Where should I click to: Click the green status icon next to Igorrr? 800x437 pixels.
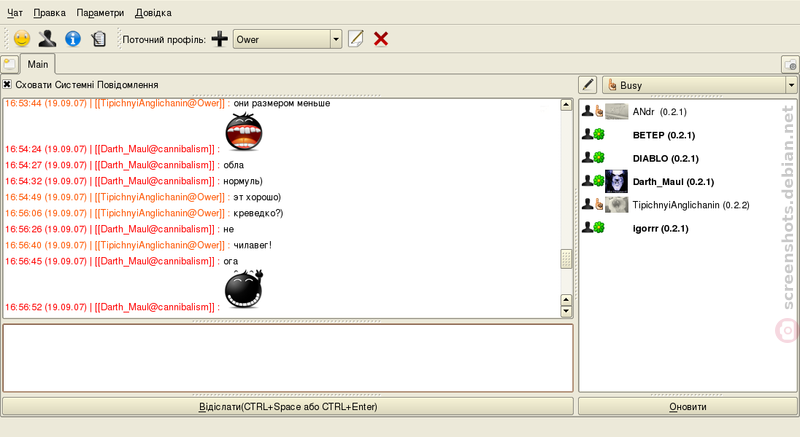click(599, 227)
